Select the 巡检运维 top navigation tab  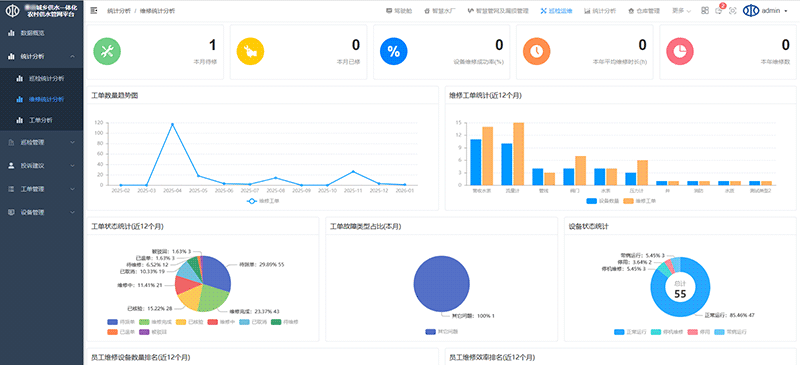pyautogui.click(x=556, y=11)
